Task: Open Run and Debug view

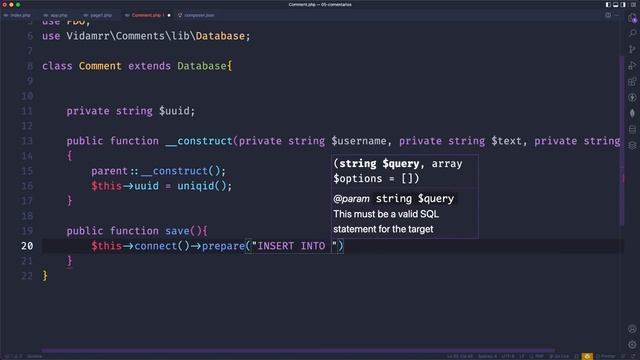Action: pyautogui.click(x=632, y=65)
